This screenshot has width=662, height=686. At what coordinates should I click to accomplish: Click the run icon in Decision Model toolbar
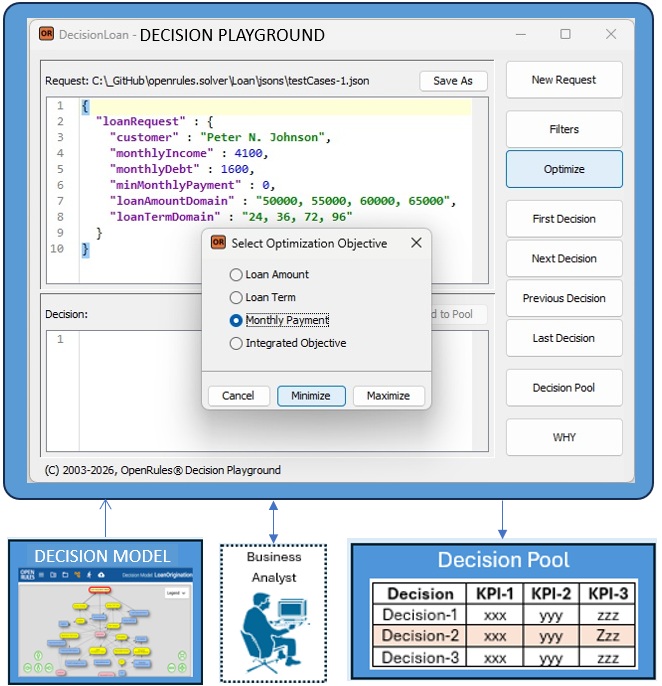(x=89, y=575)
